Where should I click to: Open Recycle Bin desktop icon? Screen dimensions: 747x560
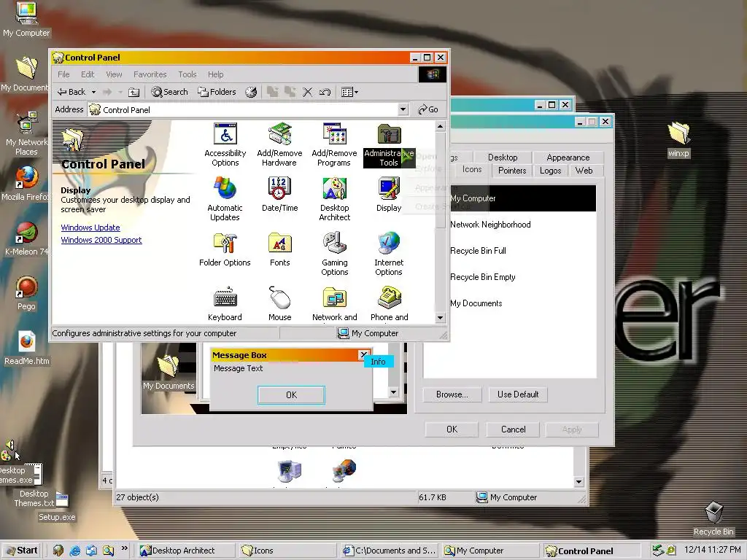click(713, 518)
